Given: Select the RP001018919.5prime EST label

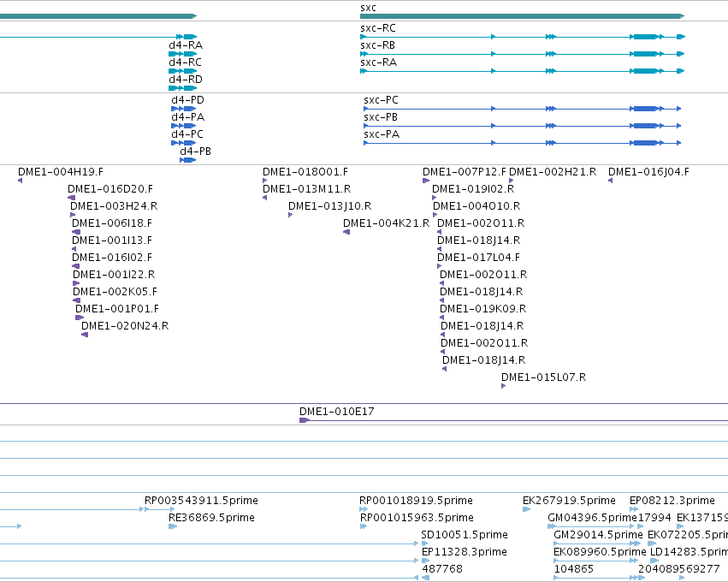Looking at the screenshot, I should [416, 502].
